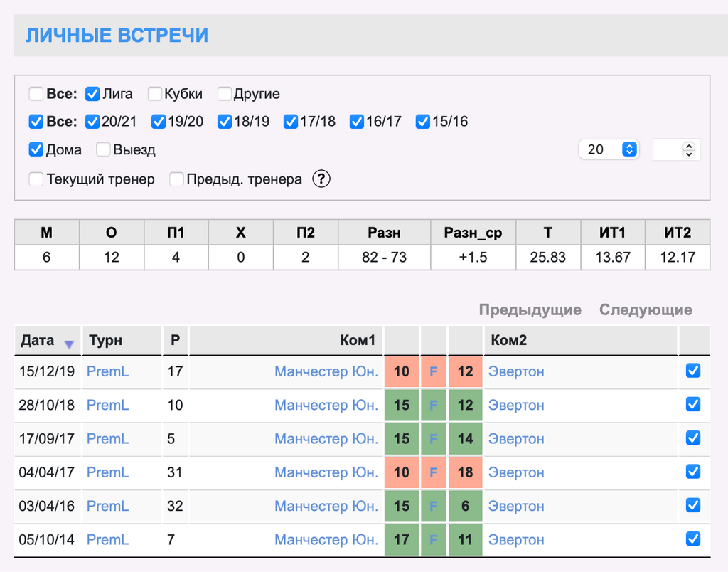This screenshot has height=572, width=728.
Task: Click F match details for 17/09/17
Action: [434, 439]
